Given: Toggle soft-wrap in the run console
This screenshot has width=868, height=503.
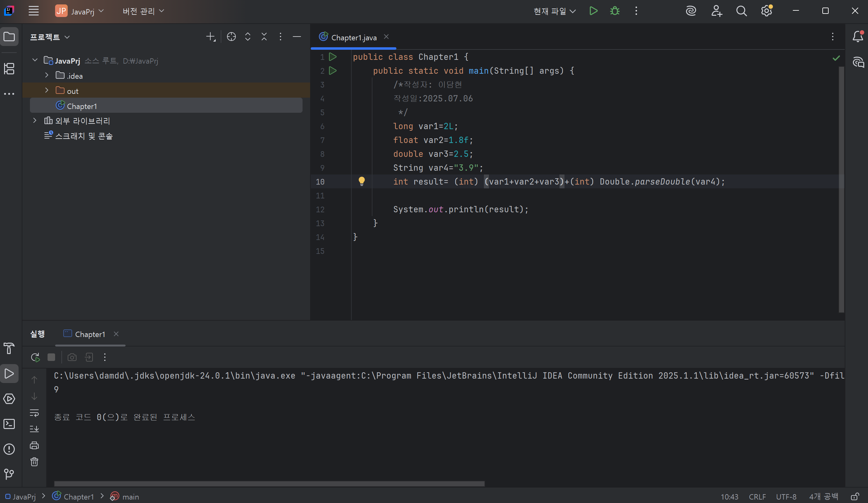Looking at the screenshot, I should point(34,413).
